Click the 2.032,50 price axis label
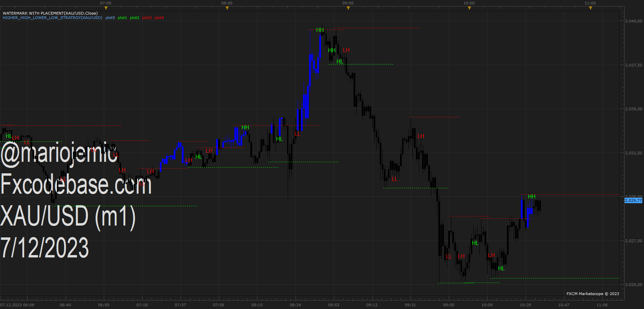 tap(633, 153)
